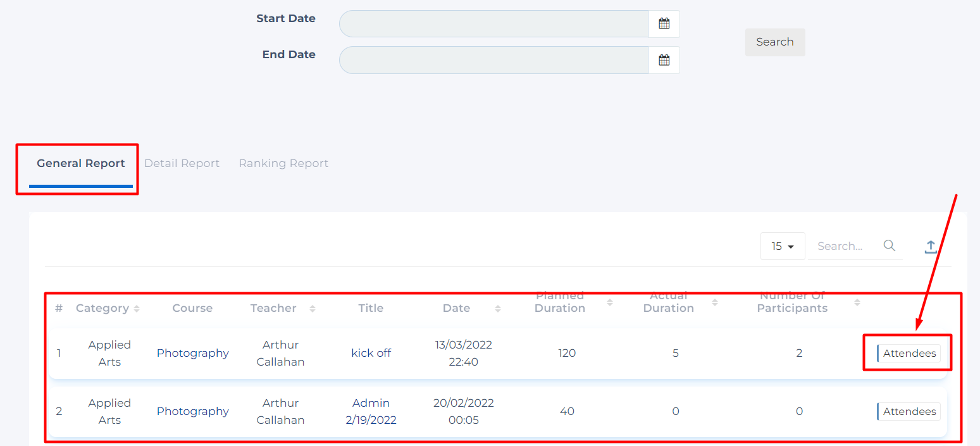Click the End Date input field
The image size is (980, 446).
pyautogui.click(x=493, y=60)
